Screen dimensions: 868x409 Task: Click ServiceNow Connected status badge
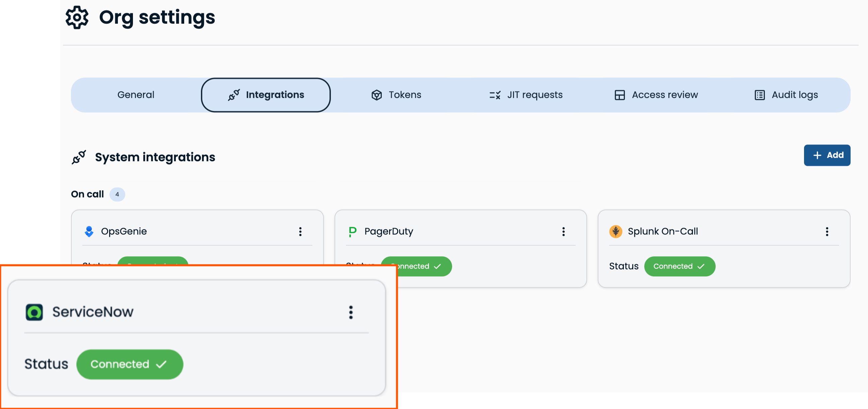click(130, 364)
